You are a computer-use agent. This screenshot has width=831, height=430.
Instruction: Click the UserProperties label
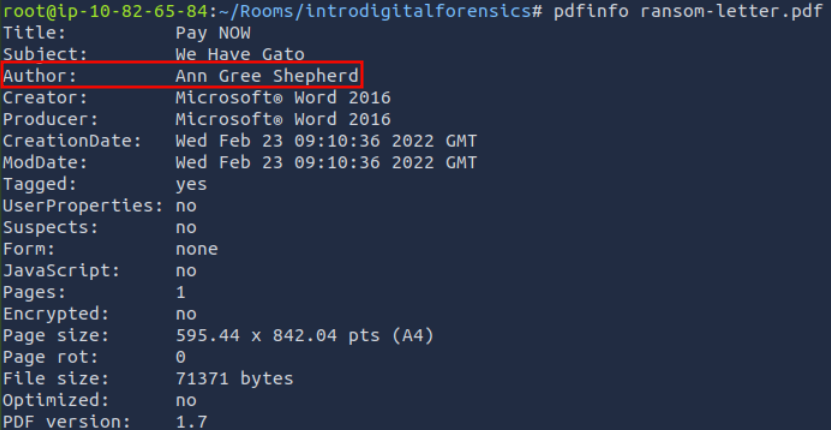coord(82,205)
